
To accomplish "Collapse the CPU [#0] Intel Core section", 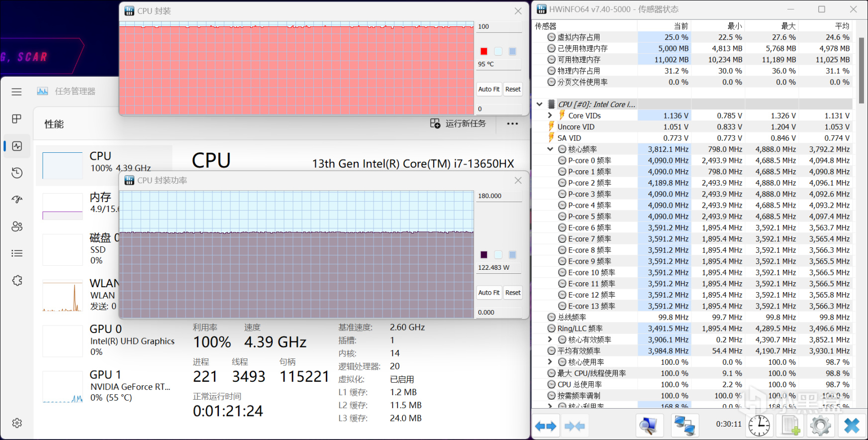I will click(539, 105).
